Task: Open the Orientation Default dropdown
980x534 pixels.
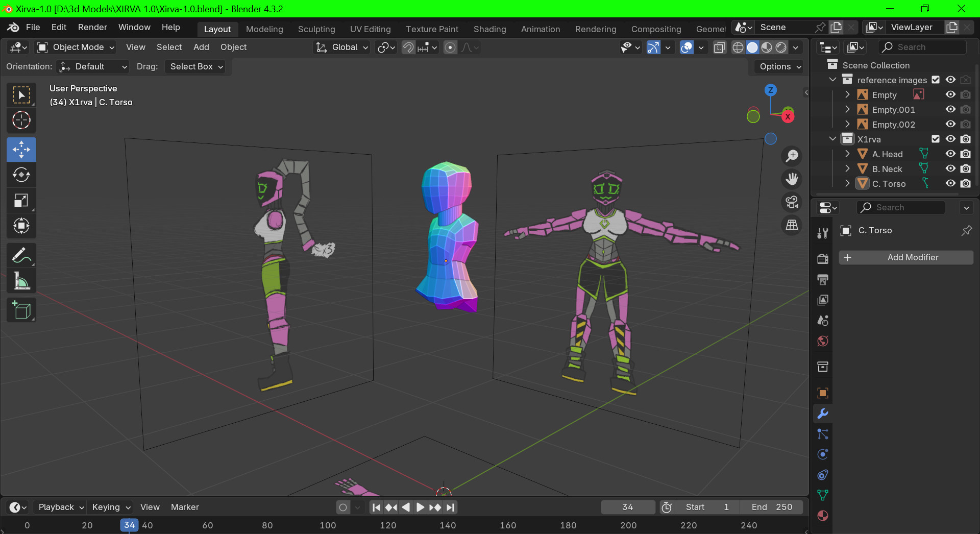Action: coord(93,67)
